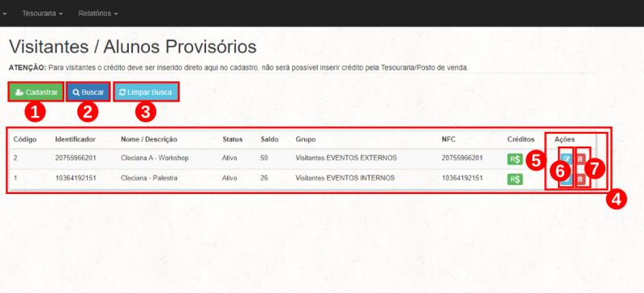
Task: Click identifier 20755966201 in the Identificador column
Action: [x=76, y=158]
